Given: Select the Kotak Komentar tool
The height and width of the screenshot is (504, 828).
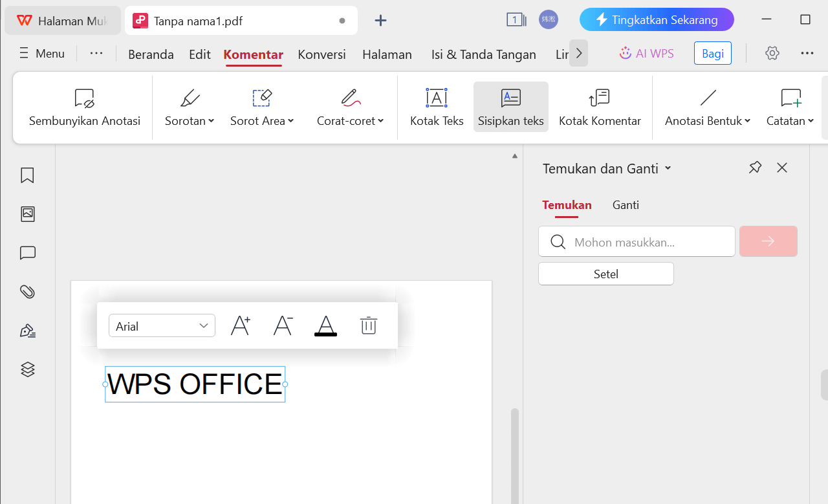Looking at the screenshot, I should [599, 107].
